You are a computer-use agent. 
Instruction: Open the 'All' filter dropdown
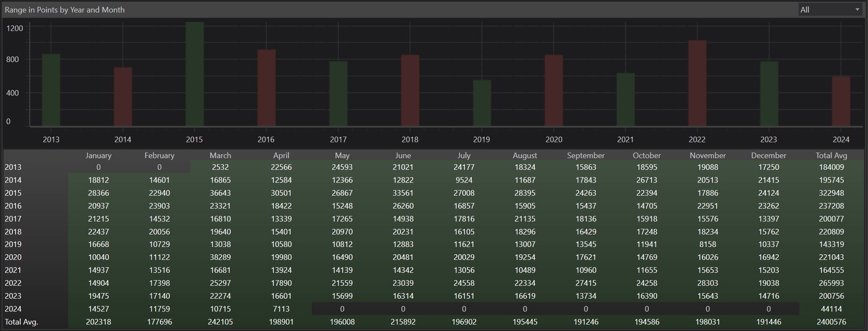pyautogui.click(x=830, y=9)
